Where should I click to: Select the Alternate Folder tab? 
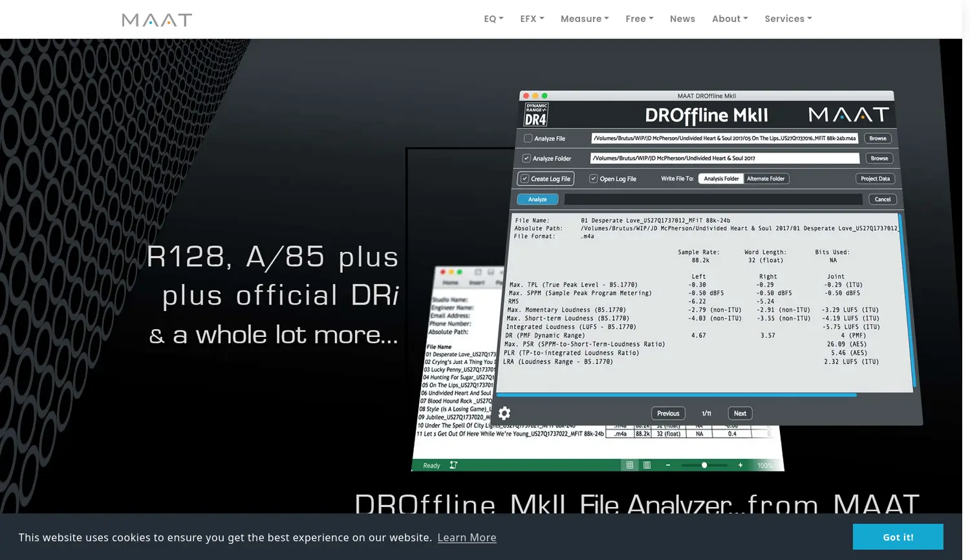[x=766, y=178]
